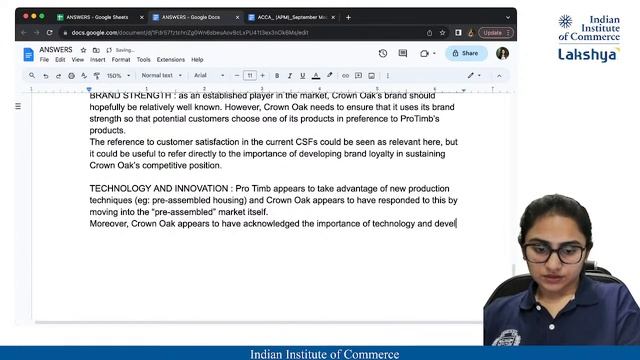
Task: Rename the ANSWERS document title
Action: click(56, 50)
